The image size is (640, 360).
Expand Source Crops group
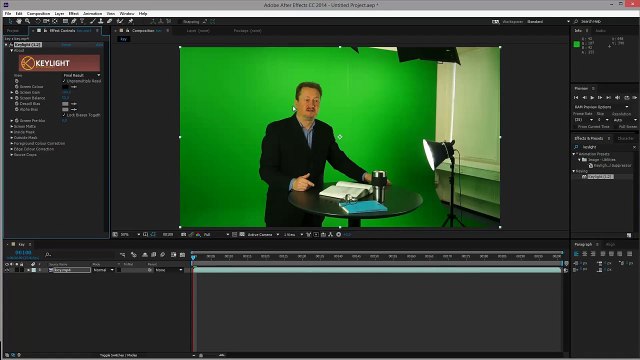[x=12, y=155]
